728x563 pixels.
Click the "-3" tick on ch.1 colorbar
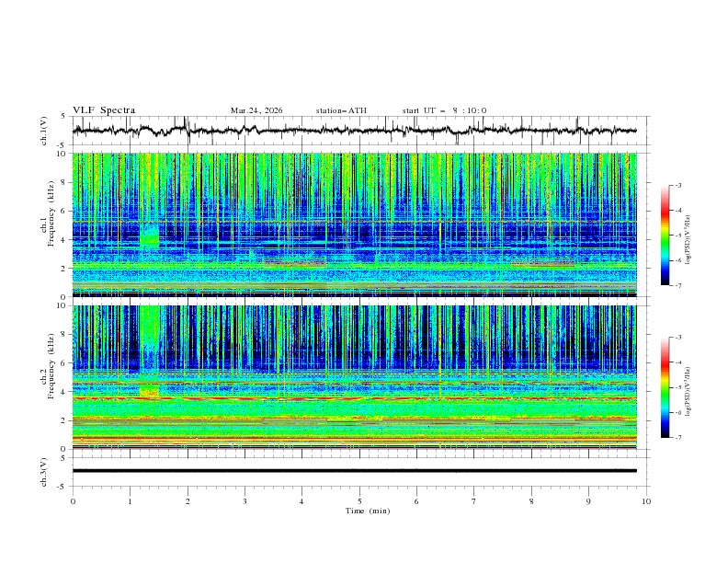(677, 185)
